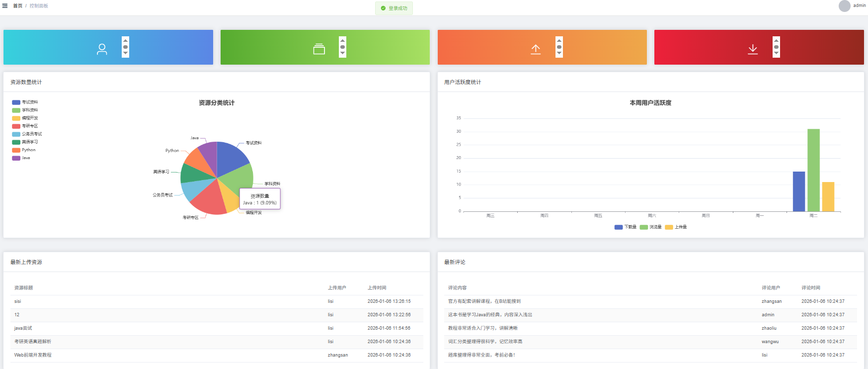
Task: Toggle 考试资料 in the pie chart legend
Action: (x=25, y=102)
